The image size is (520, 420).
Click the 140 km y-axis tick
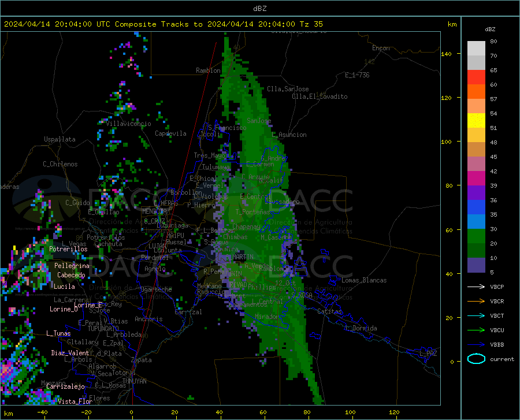[x=446, y=54]
